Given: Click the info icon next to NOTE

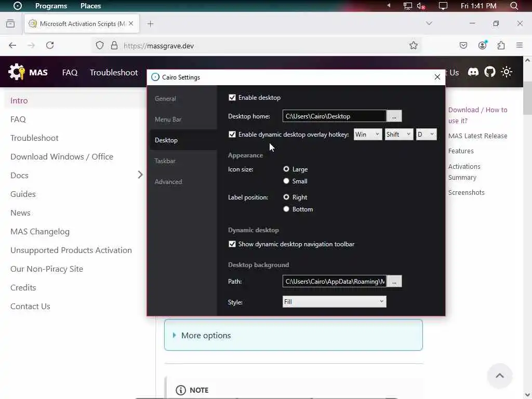Looking at the screenshot, I should (181, 390).
